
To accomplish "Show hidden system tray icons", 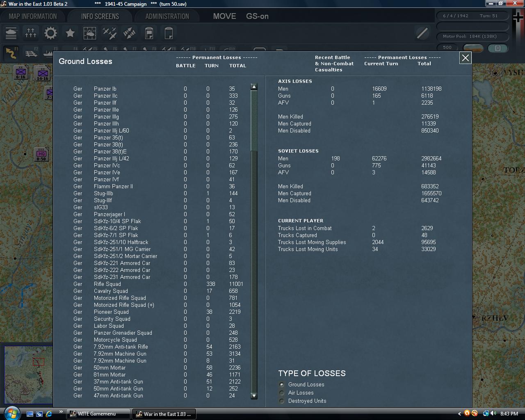I will click(459, 413).
